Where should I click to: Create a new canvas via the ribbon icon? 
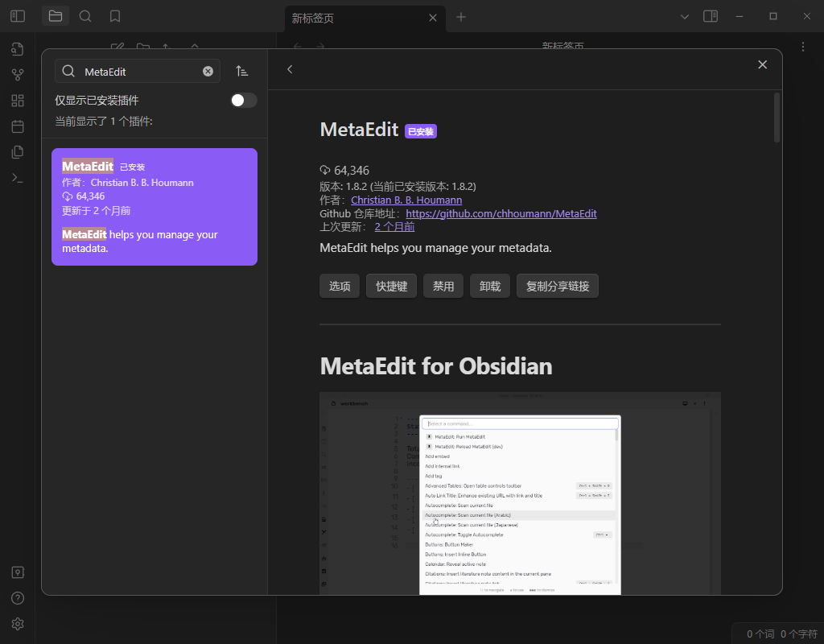18,100
